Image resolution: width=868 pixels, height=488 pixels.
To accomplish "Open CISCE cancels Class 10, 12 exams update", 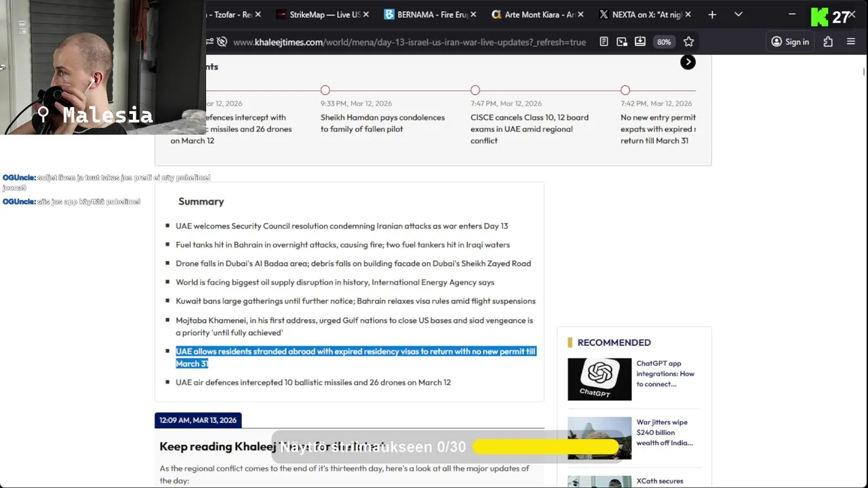I will pyautogui.click(x=530, y=129).
